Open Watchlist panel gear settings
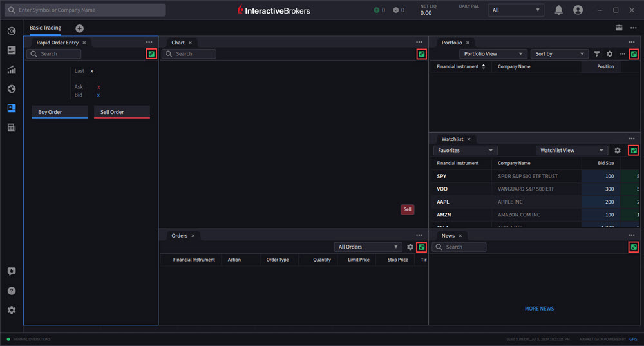Screen dimensions: 644x346 (618, 150)
